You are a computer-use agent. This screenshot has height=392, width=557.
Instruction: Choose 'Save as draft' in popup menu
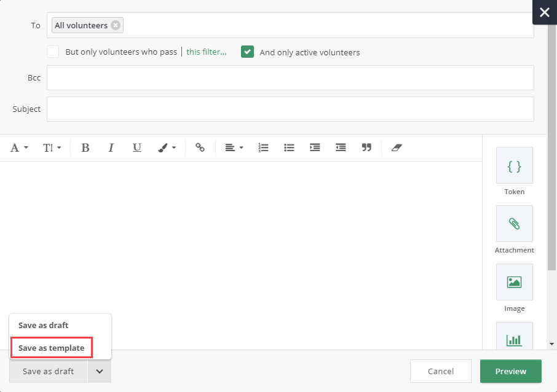tap(44, 325)
